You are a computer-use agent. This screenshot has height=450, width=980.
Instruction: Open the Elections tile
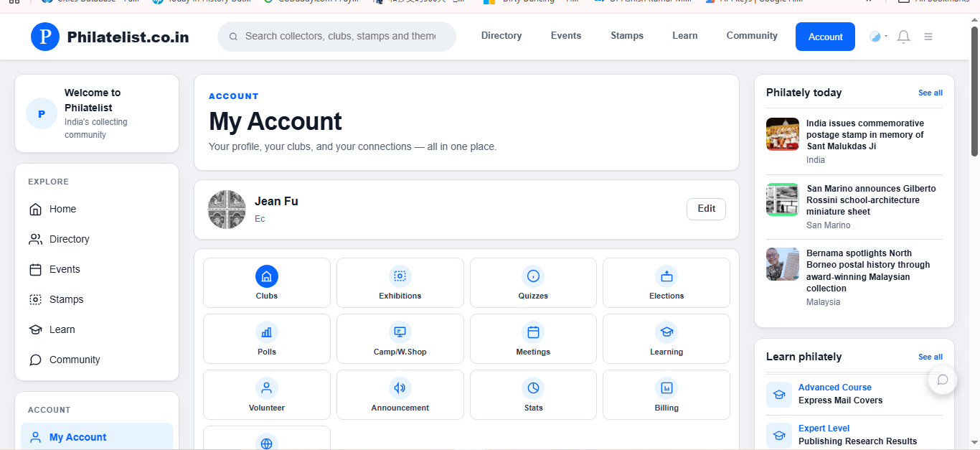pyautogui.click(x=666, y=283)
